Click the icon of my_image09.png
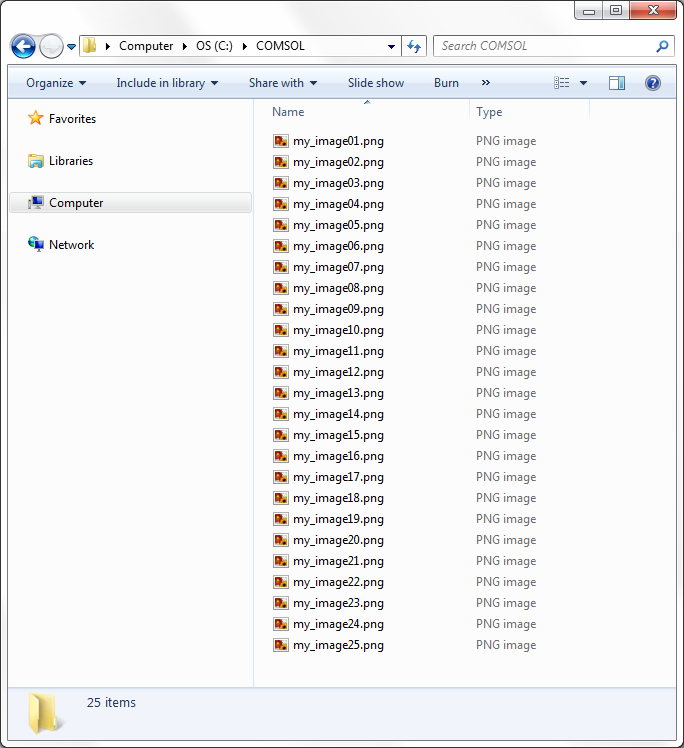 pos(281,309)
